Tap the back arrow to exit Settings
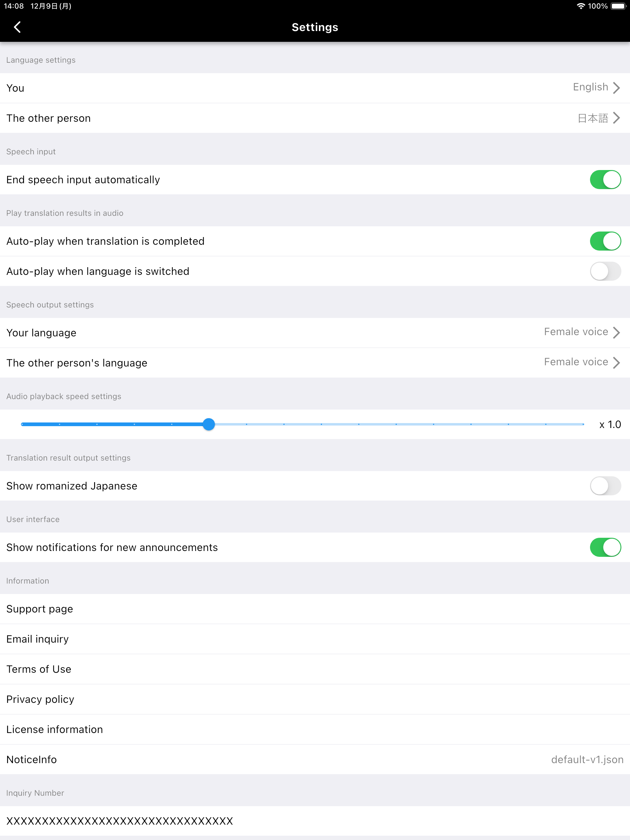The width and height of the screenshot is (630, 840). 17,27
